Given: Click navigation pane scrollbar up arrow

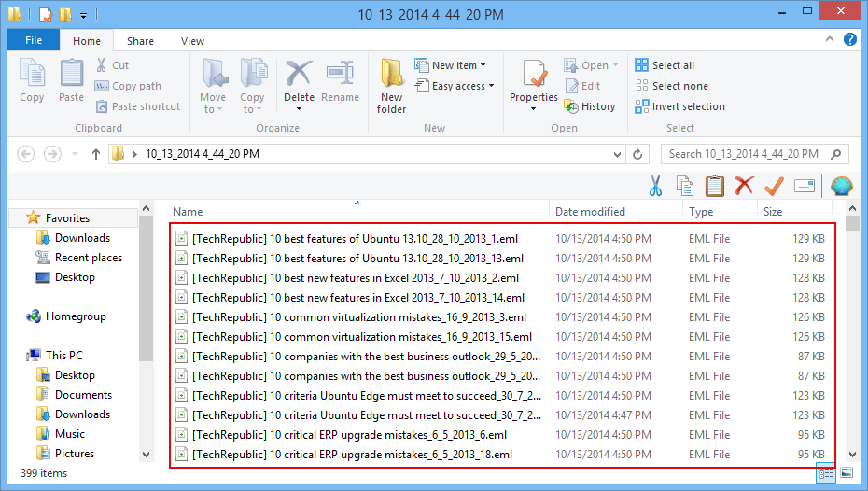Looking at the screenshot, I should pos(147,209).
